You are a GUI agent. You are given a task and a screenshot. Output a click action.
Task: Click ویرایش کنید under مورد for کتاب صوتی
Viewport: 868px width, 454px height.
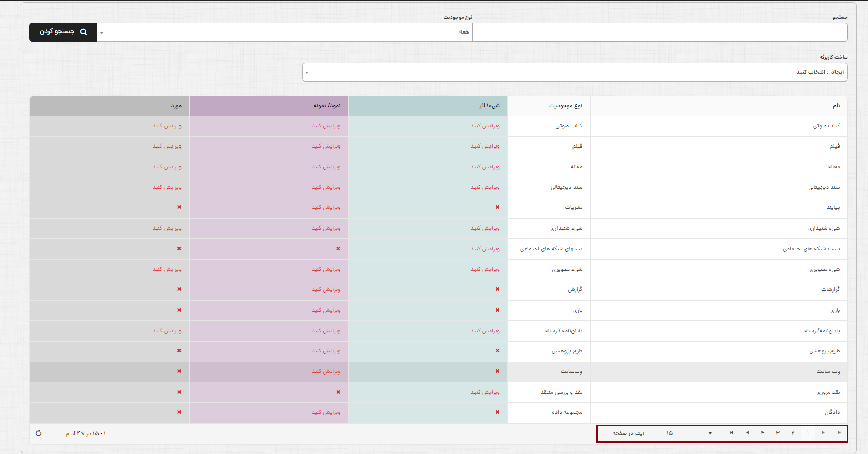click(x=167, y=126)
